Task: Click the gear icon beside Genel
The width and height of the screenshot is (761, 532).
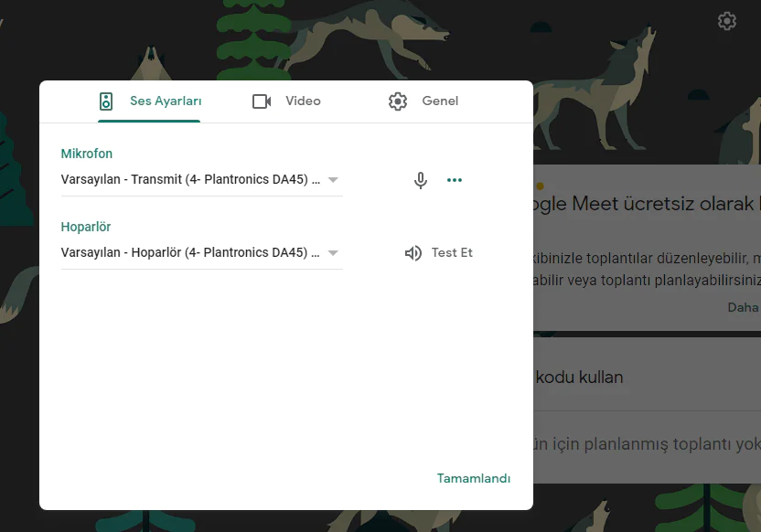Action: point(398,101)
